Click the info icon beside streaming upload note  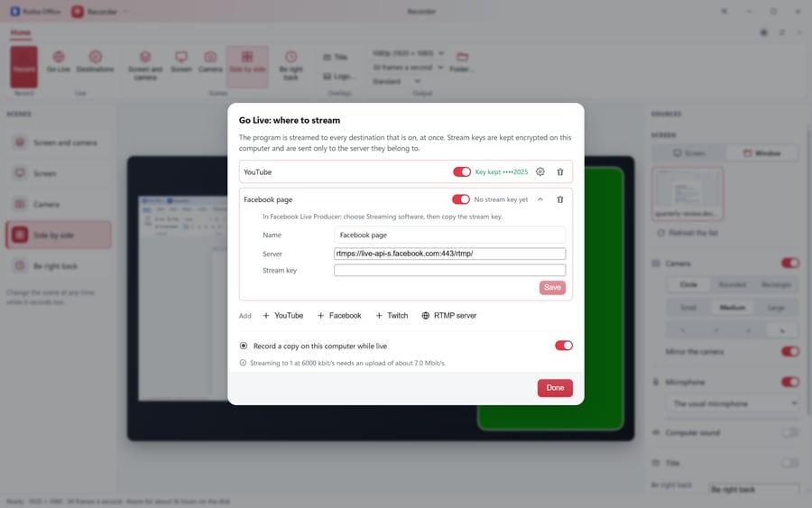243,363
